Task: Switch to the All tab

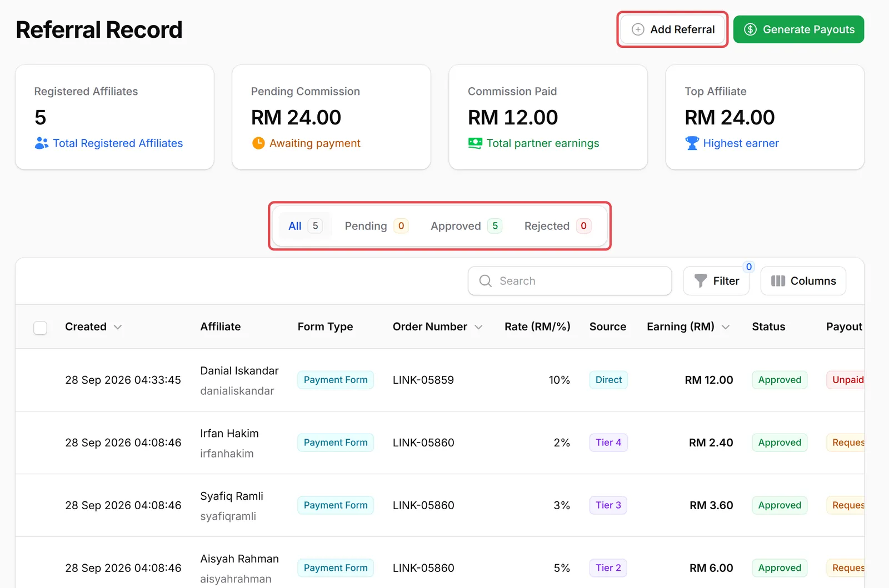Action: (x=305, y=226)
